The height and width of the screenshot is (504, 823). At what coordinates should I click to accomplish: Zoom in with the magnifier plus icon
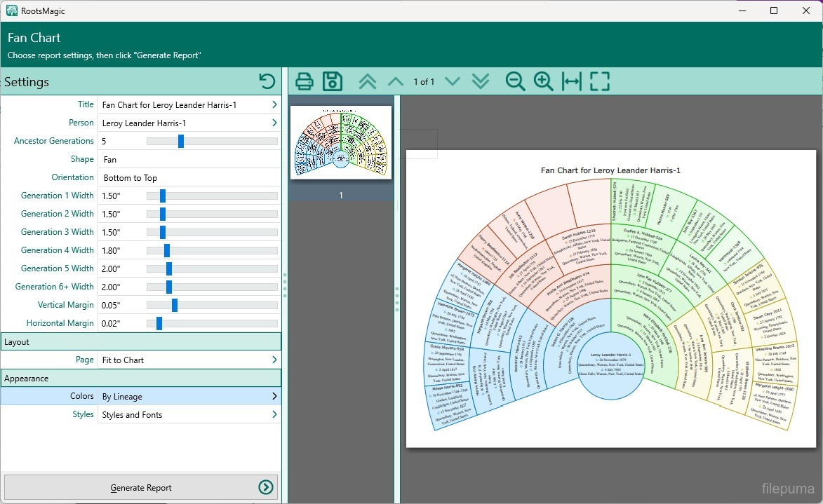pos(544,81)
